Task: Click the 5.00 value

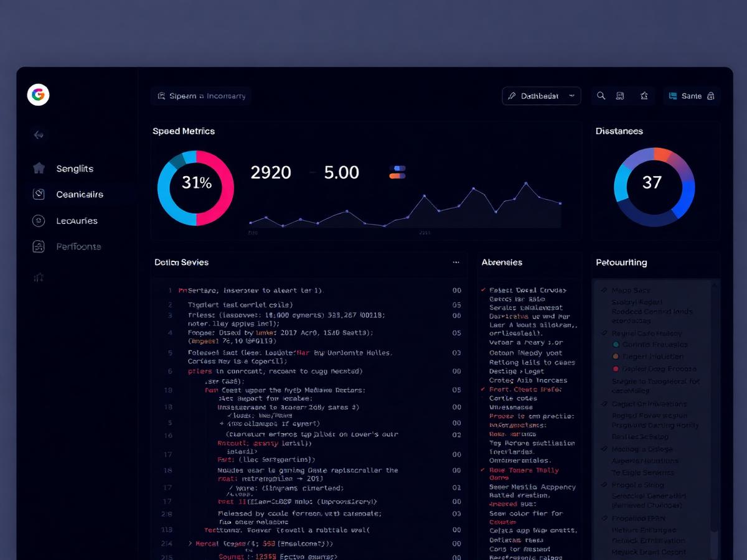Action: [x=342, y=172]
